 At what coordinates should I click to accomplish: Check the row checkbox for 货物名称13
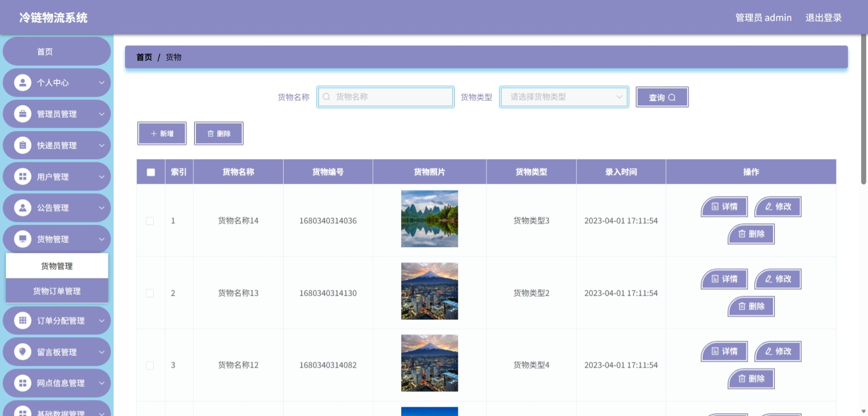point(150,293)
